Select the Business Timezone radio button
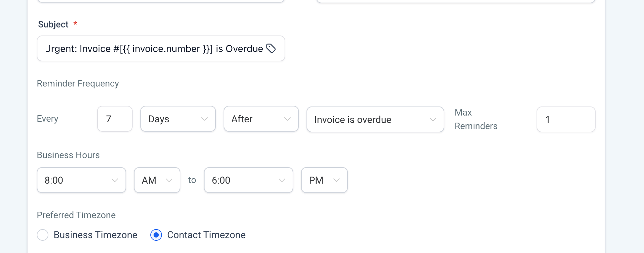644x253 pixels. (x=43, y=235)
